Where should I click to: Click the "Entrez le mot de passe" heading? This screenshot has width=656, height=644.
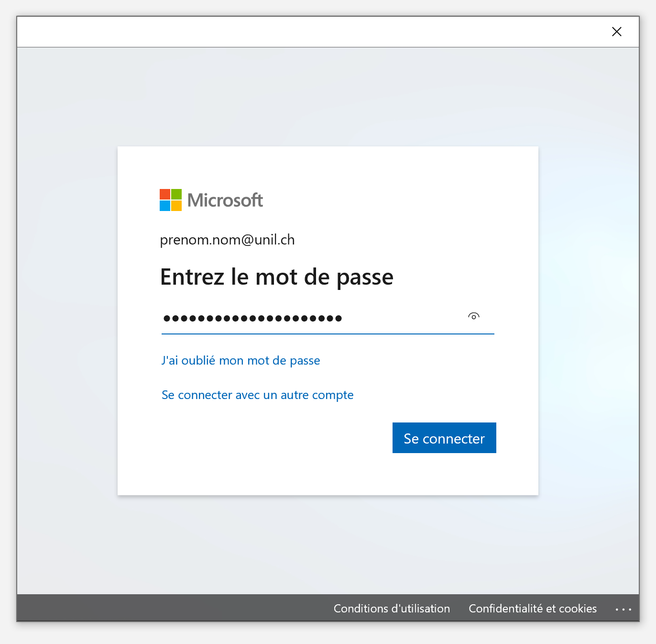click(277, 277)
